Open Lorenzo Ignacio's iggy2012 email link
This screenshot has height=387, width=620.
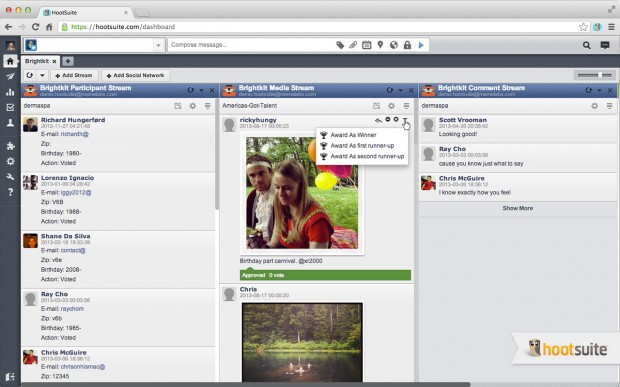click(76, 193)
